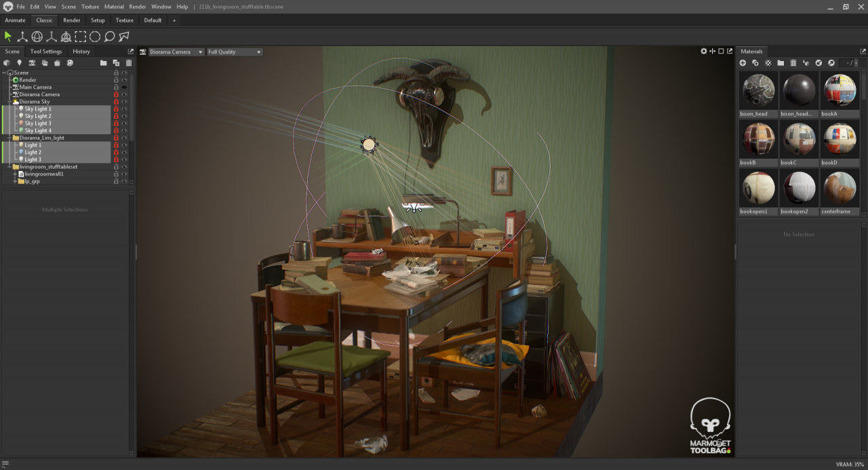Toggle visibility of Main Camera
The height and width of the screenshot is (470, 868).
point(124,87)
